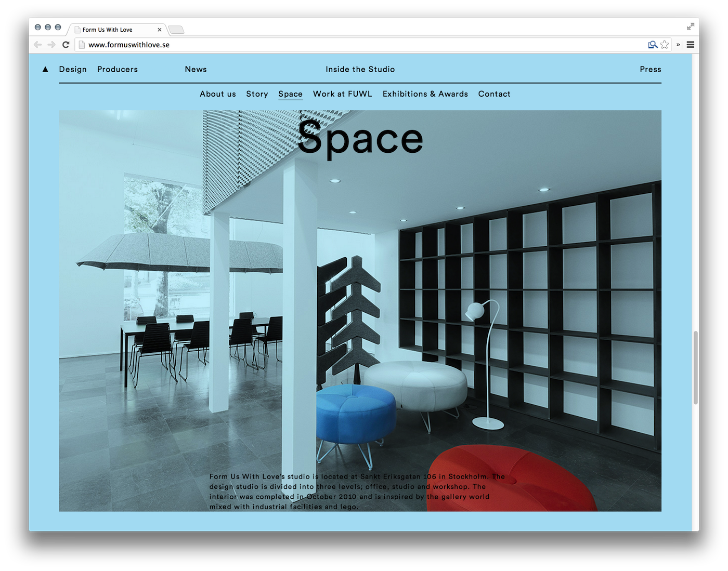This screenshot has width=728, height=571.
Task: Open the News page link
Action: click(196, 69)
